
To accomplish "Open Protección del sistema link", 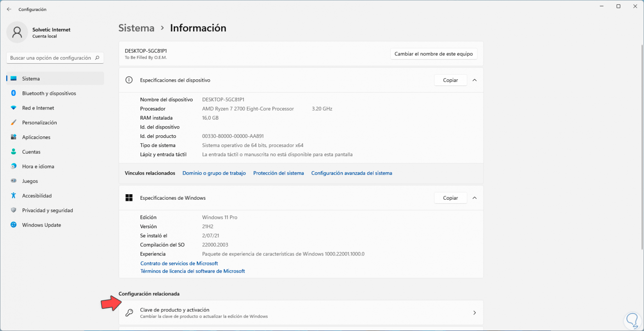I will point(278,173).
